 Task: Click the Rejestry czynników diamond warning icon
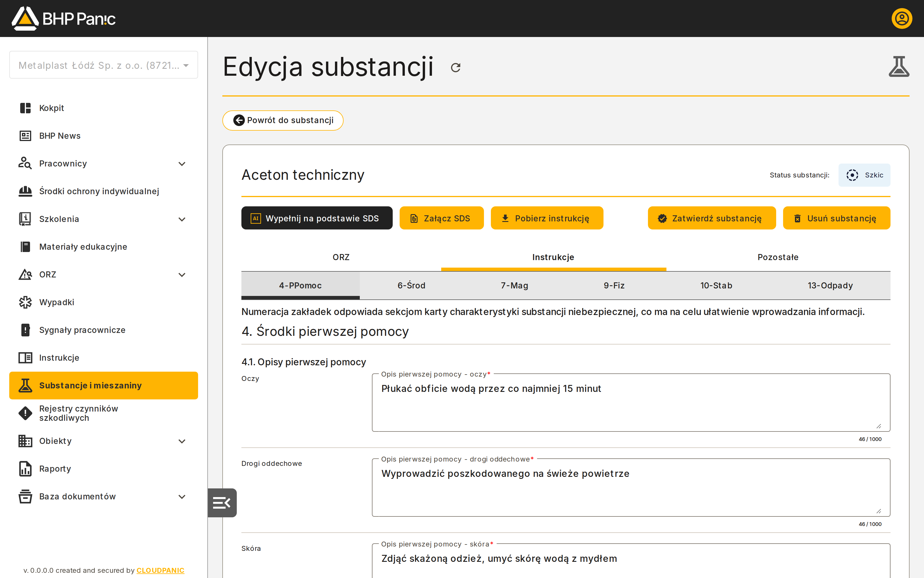[x=25, y=413]
